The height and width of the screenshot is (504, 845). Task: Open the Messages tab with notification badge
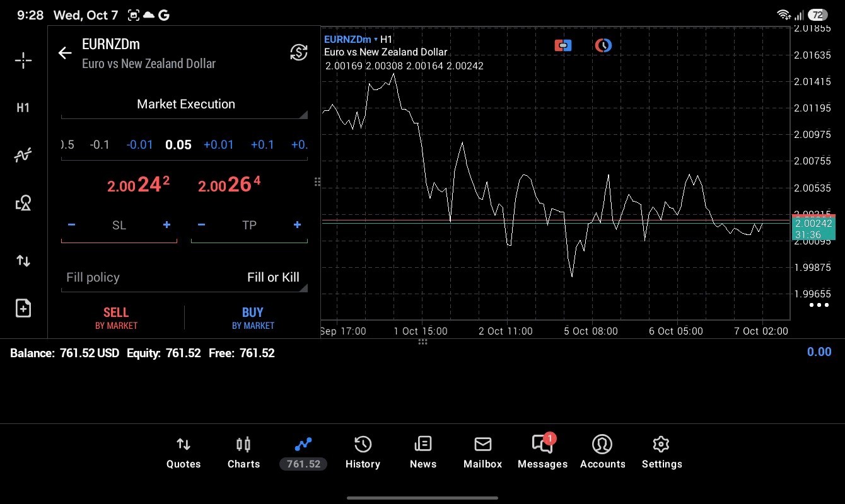click(x=542, y=453)
